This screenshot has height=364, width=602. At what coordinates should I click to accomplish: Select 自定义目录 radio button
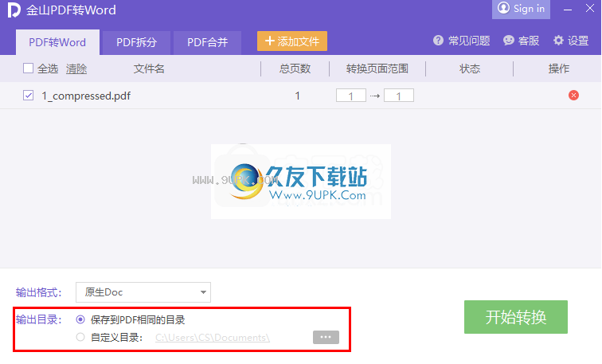point(80,337)
